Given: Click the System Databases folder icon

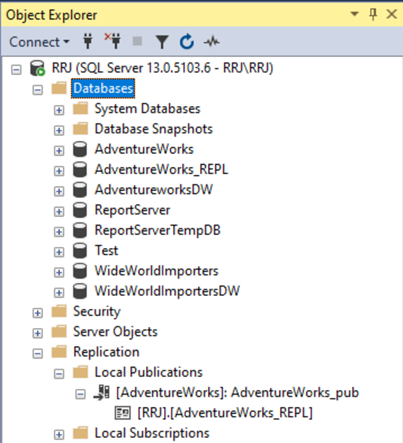Looking at the screenshot, I should 80,109.
